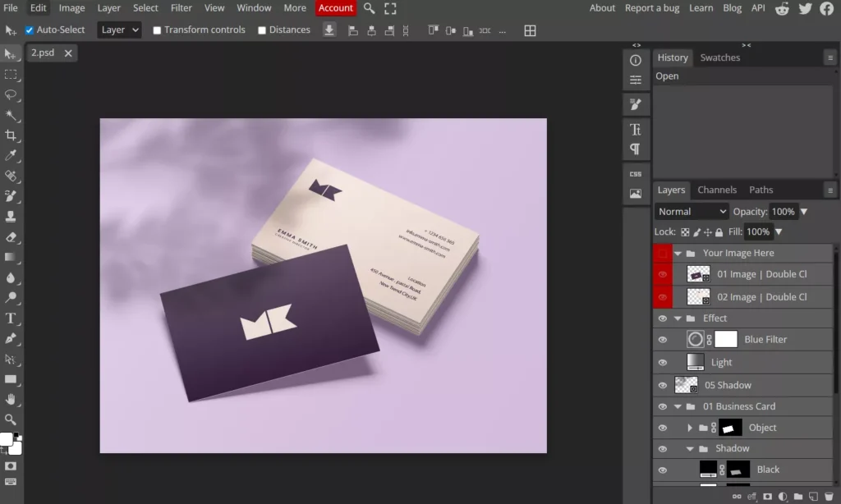The width and height of the screenshot is (841, 504).
Task: Select the Zoom tool in the toolbox
Action: coord(10,419)
